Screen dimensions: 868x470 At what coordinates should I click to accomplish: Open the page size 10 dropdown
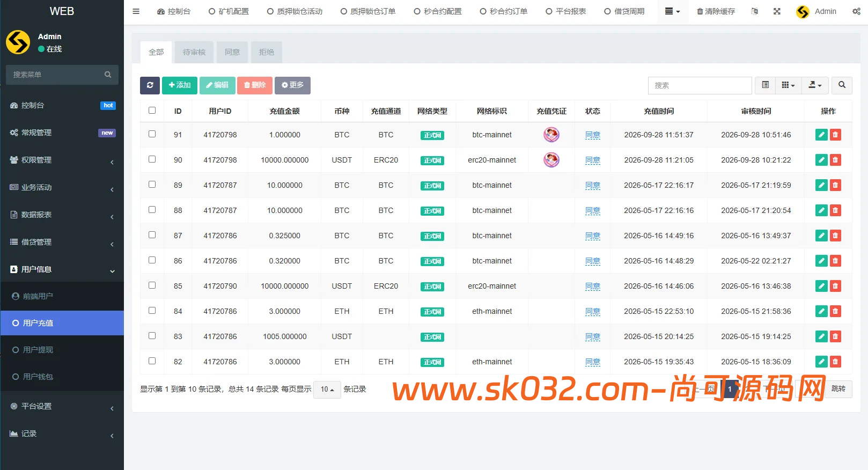pyautogui.click(x=327, y=390)
